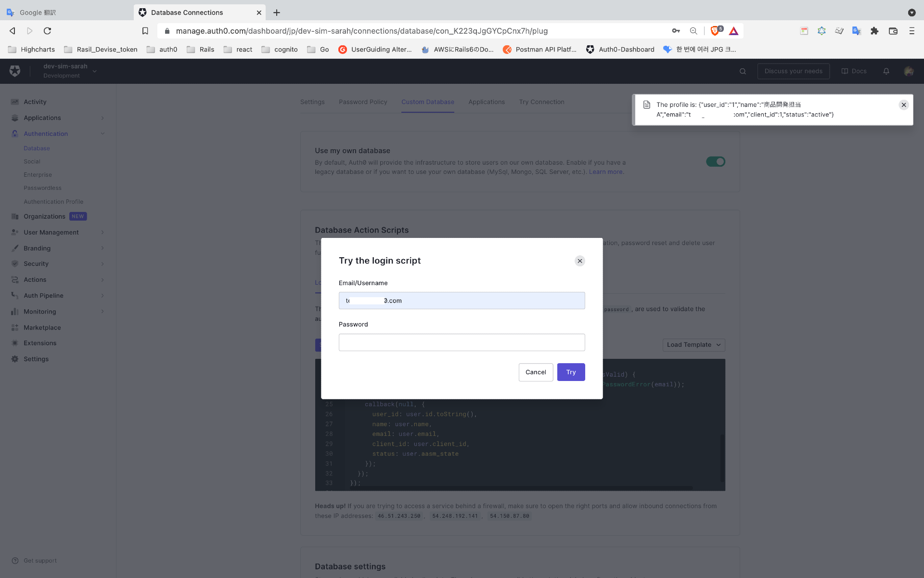The width and height of the screenshot is (924, 578).
Task: Click the browser reload icon
Action: [47, 31]
